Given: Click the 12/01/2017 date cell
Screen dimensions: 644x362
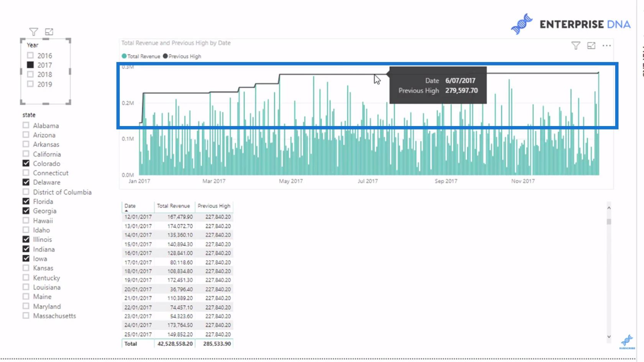Looking at the screenshot, I should (x=138, y=217).
